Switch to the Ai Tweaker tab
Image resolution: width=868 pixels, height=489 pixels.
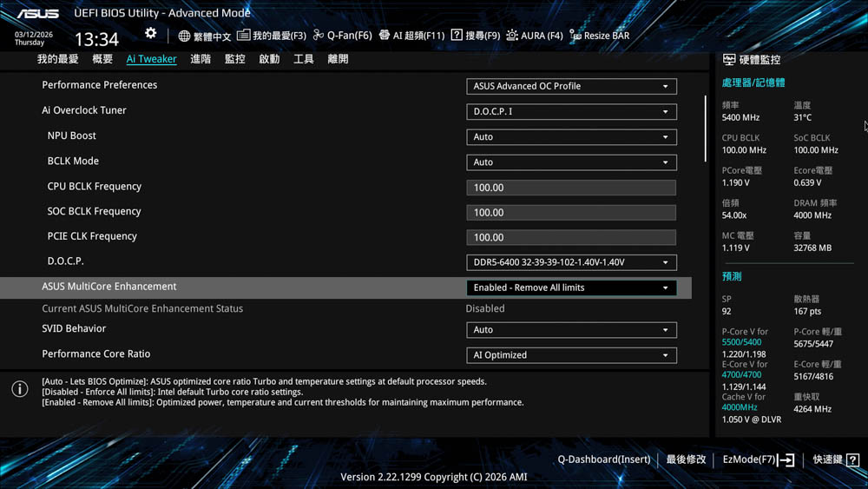pos(151,59)
